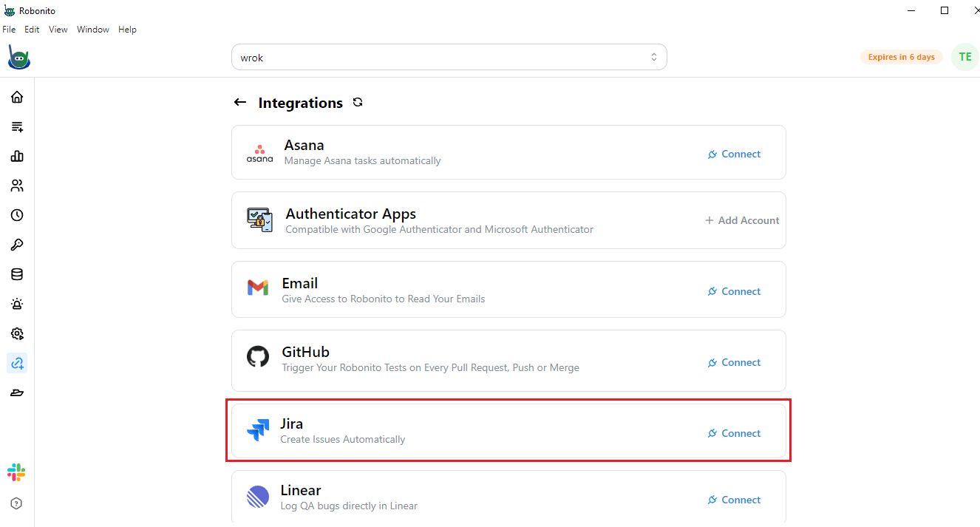
Task: Add Account for Authenticator Apps
Action: tap(742, 220)
